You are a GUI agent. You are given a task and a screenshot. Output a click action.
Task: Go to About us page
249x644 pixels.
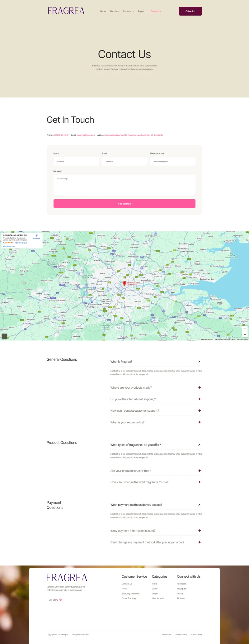pos(114,11)
